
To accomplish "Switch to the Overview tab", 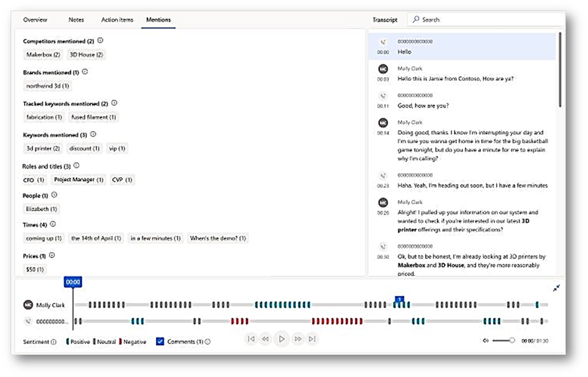I will (x=35, y=20).
